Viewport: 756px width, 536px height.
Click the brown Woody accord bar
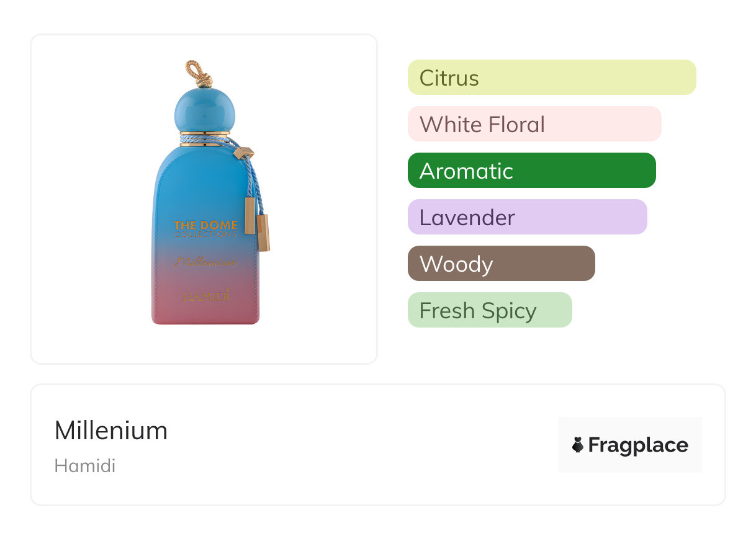(x=501, y=264)
